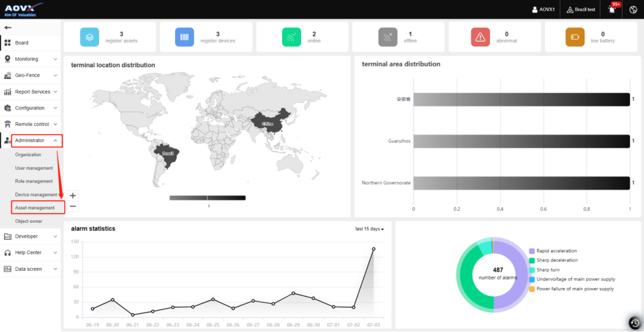Open Device management submenu item

coord(36,195)
